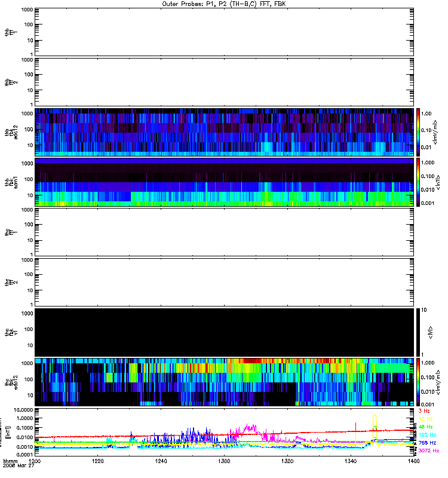Click the thb fbk edc12 color bar
Viewport: 448px width, 478px height.
(418, 132)
